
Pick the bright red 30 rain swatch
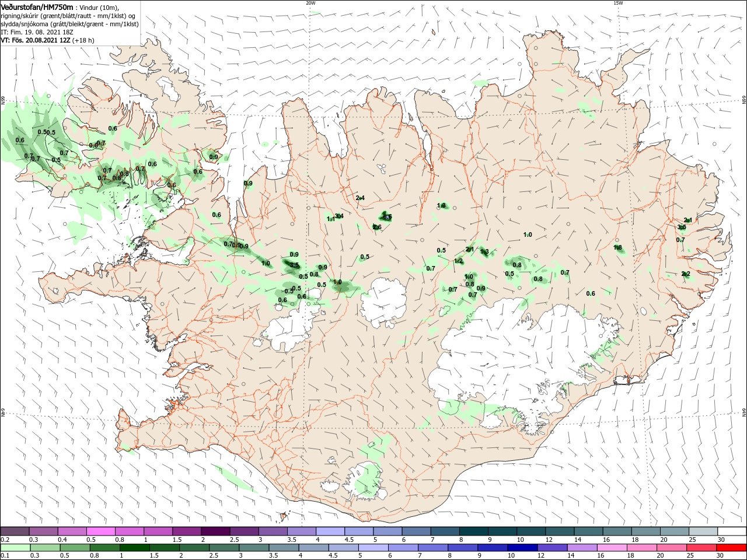tap(732, 548)
